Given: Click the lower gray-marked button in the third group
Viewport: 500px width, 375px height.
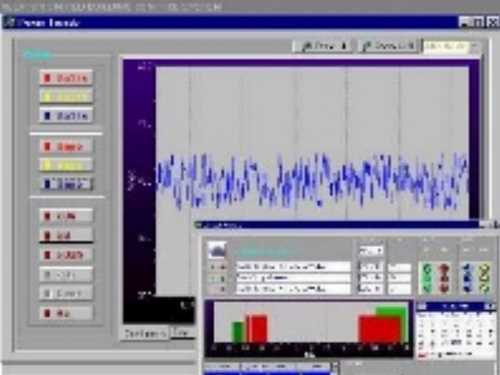Looking at the screenshot, I should pos(66,294).
